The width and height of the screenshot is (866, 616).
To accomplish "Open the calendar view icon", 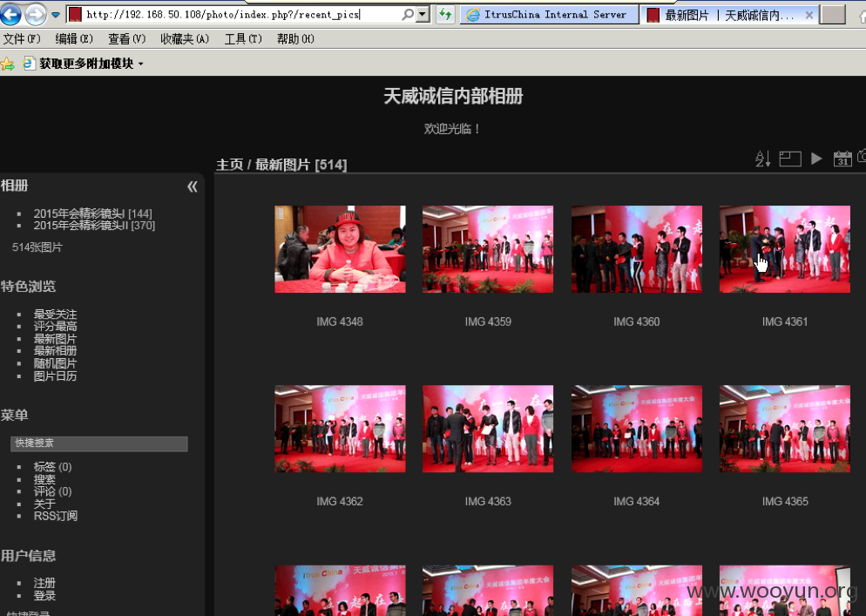I will [x=842, y=159].
